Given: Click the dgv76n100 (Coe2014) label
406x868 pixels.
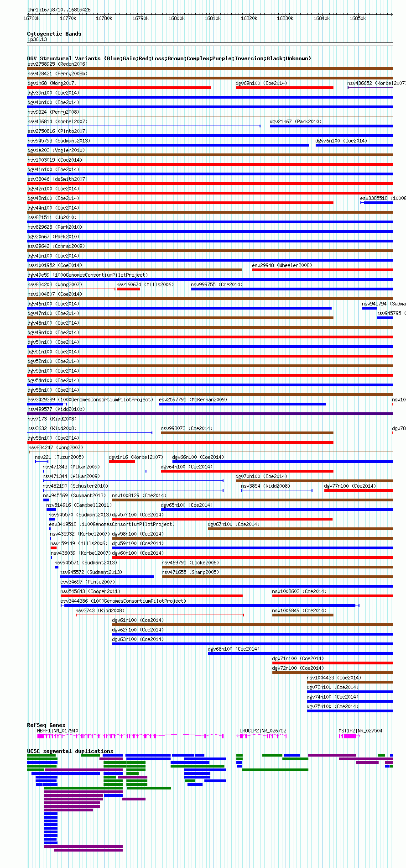Looking at the screenshot, I should [x=341, y=141].
